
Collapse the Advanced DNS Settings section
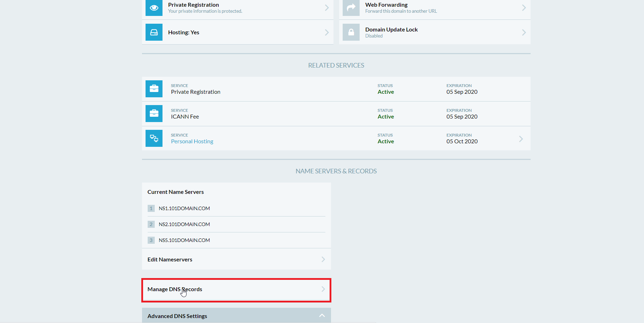click(321, 315)
